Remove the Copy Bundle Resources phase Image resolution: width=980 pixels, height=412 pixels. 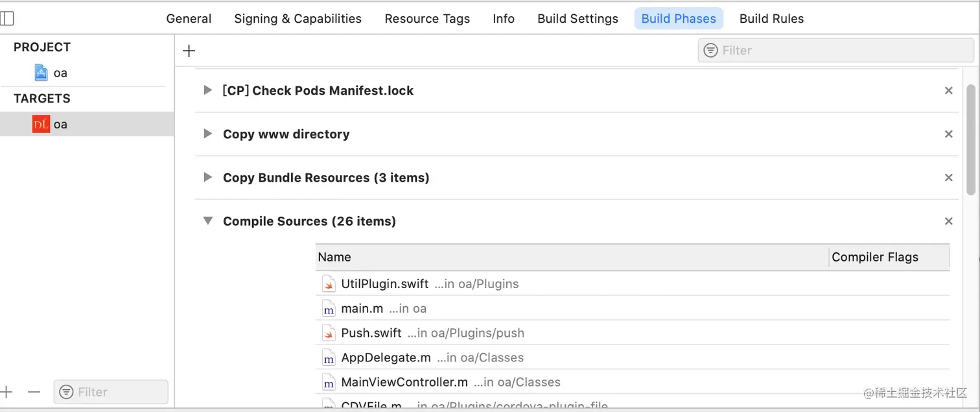948,178
